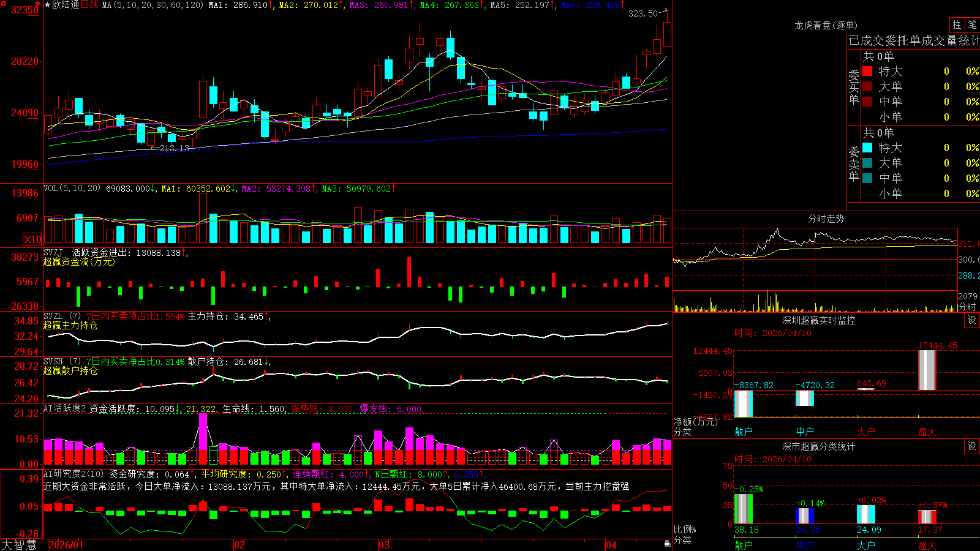This screenshot has width=980, height=551.
Task: Click the 委买单 section label
Action: [854, 87]
